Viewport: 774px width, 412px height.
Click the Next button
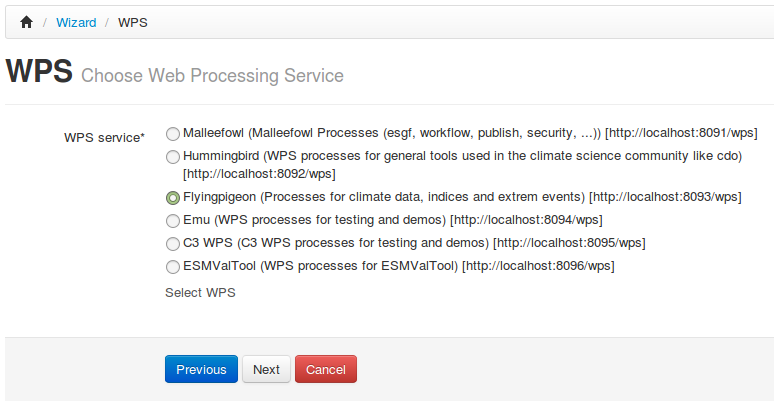pyautogui.click(x=266, y=369)
